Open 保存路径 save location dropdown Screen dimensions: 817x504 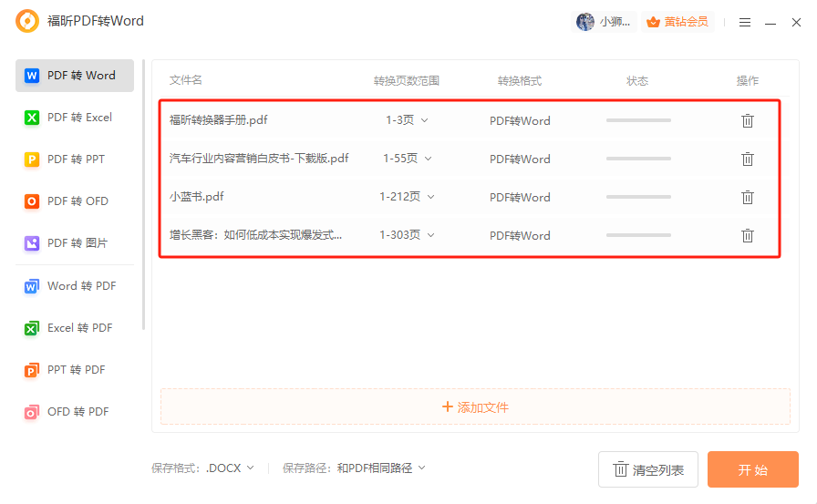tap(381, 468)
